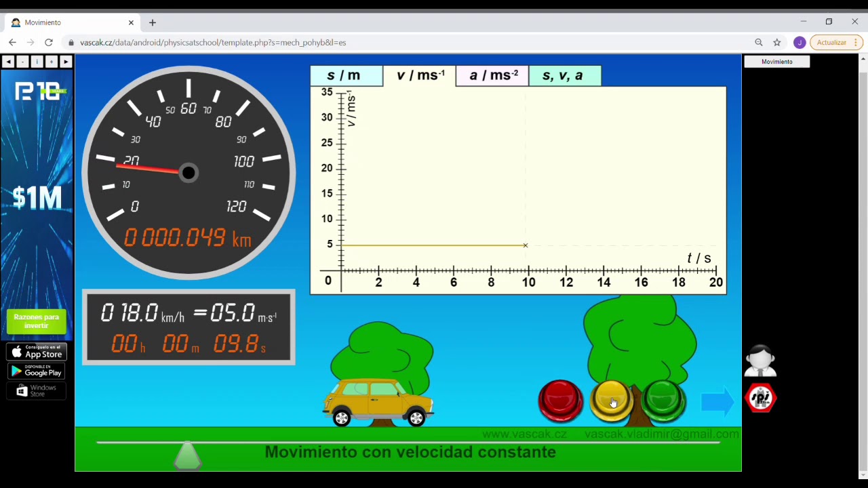Click the browser back button
This screenshot has height=488, width=868.
12,42
